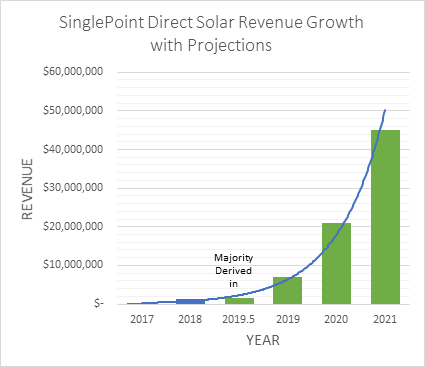The width and height of the screenshot is (425, 367).
Task: Select the tall green 2021 revenue bar
Action: coord(385,217)
